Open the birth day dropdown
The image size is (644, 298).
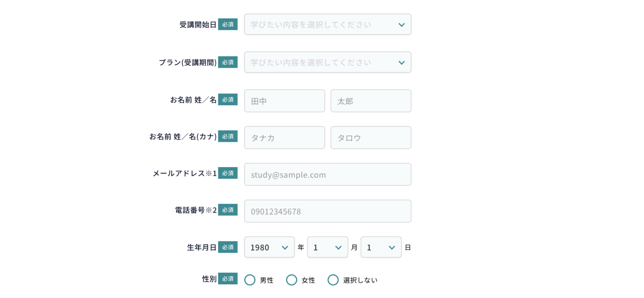(x=381, y=247)
